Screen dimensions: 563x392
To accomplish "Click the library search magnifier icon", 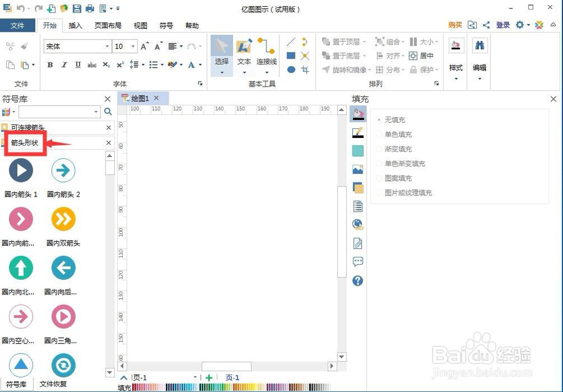I will pyautogui.click(x=108, y=112).
